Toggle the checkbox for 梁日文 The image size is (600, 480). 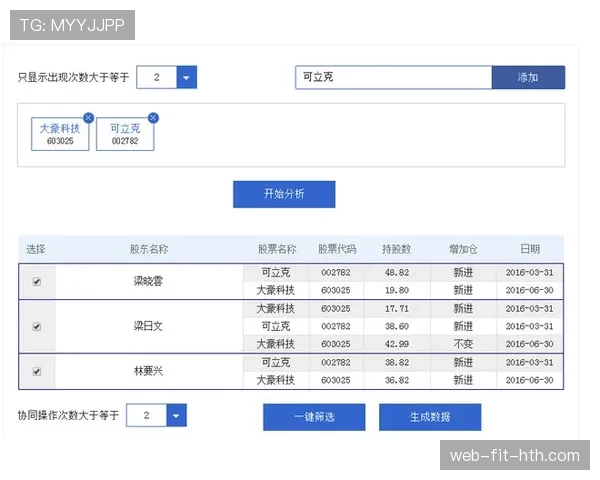click(37, 327)
